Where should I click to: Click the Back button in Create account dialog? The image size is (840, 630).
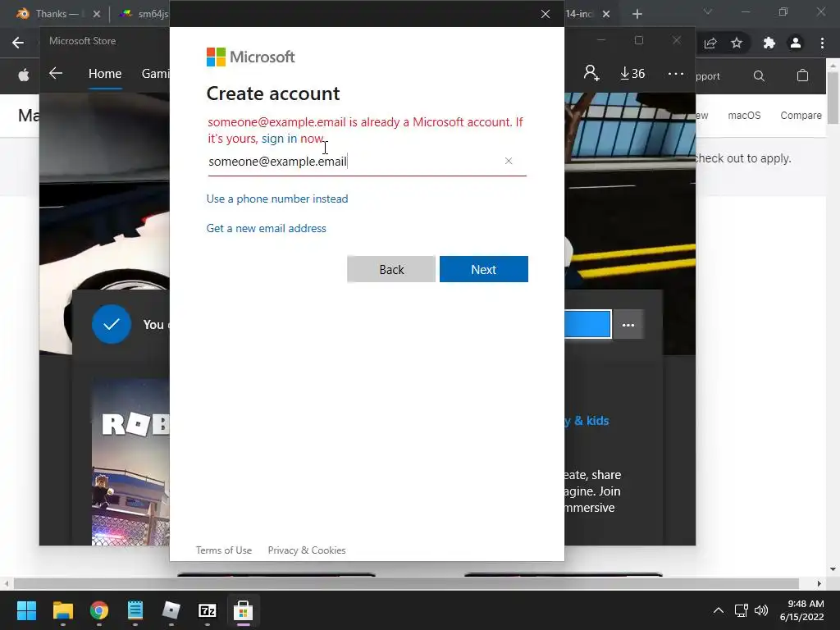coord(391,269)
